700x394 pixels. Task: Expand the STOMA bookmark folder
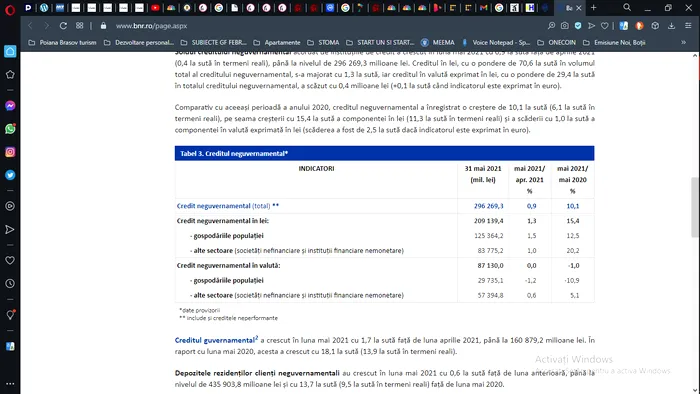pos(324,42)
